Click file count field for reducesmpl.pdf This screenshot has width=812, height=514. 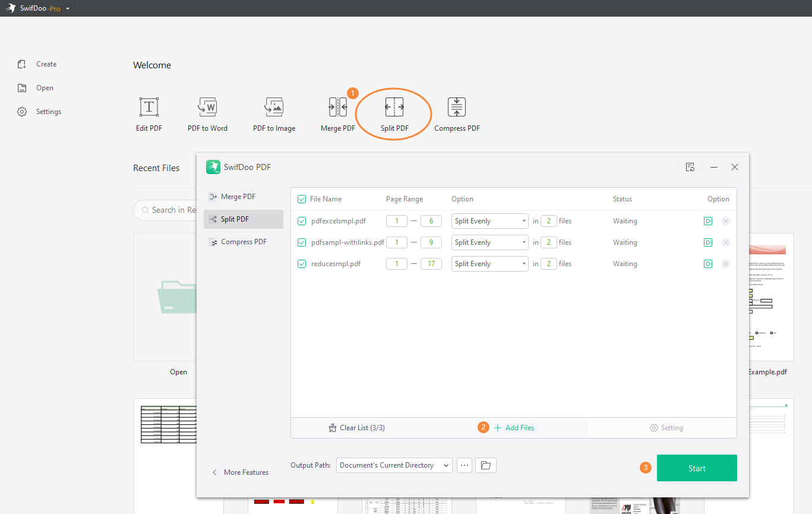(x=549, y=264)
